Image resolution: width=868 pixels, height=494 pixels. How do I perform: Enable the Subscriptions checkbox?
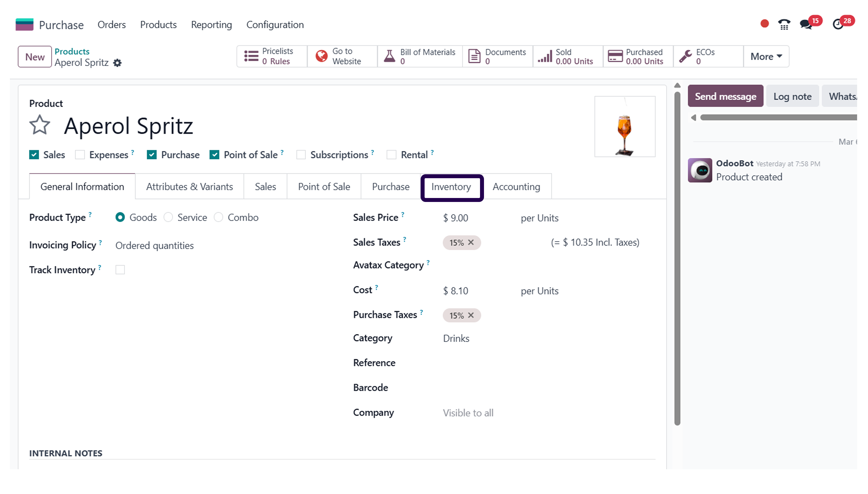[301, 155]
